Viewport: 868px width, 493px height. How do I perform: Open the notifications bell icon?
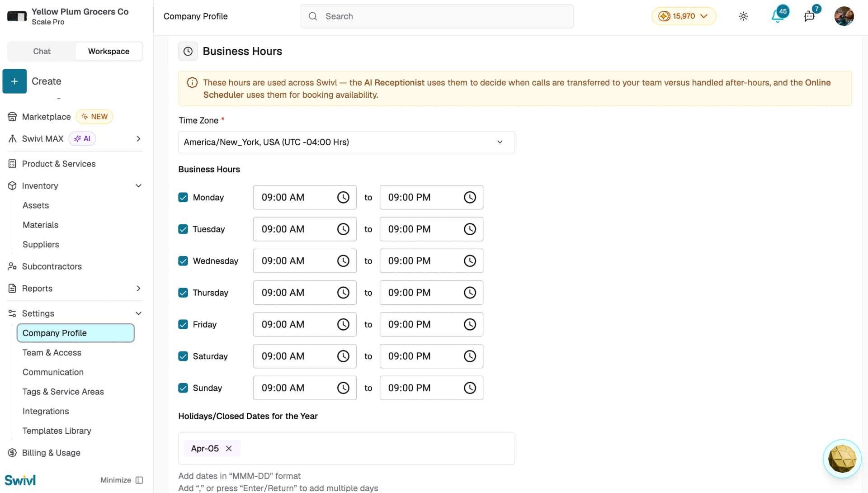pyautogui.click(x=778, y=16)
